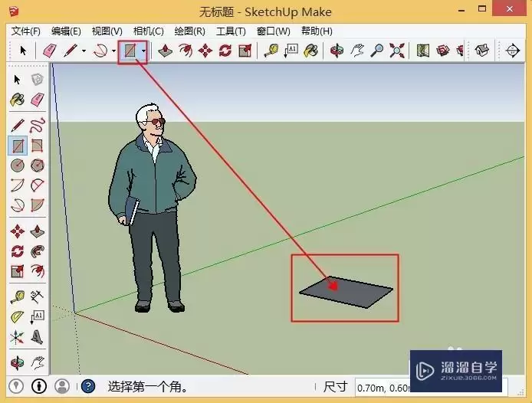Select the Eraser tool in top toolbar
Screen dimensions: 532x403
(50, 51)
